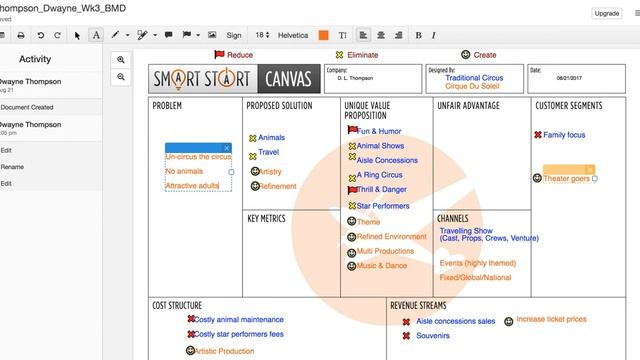Undo the last action
This screenshot has height=360, width=640.
pos(40,36)
